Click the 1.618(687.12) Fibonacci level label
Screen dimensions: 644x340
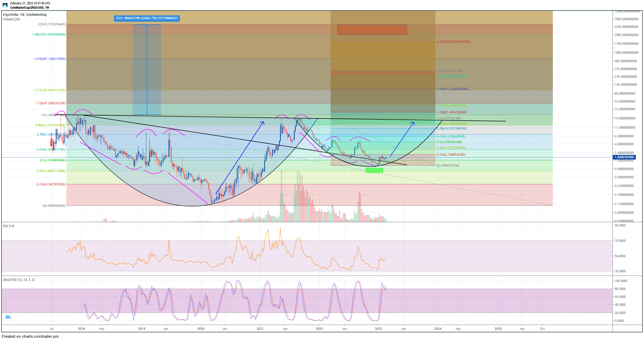(49, 59)
